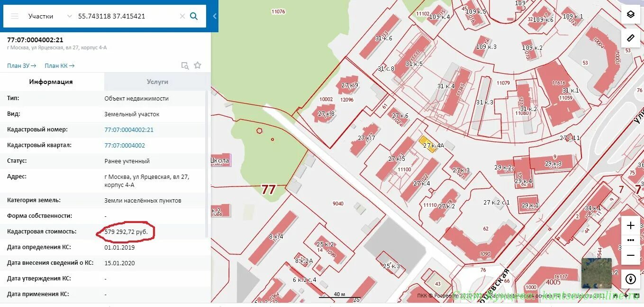Open the layers panel icon

point(631,14)
